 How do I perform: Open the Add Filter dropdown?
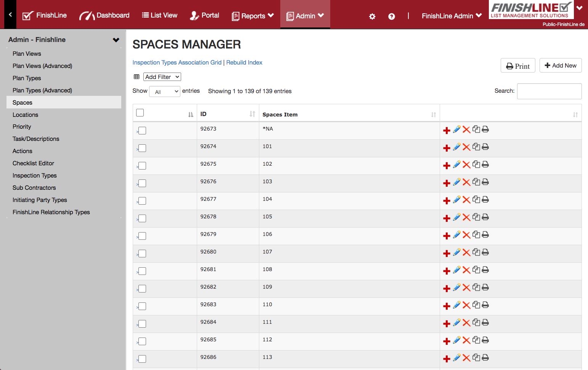click(x=162, y=77)
